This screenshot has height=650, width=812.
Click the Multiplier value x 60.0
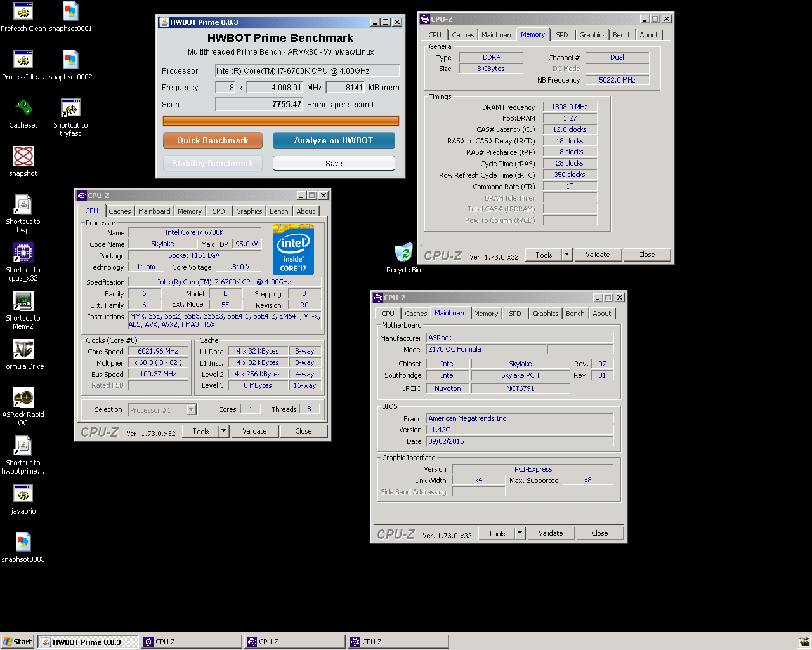[x=158, y=362]
